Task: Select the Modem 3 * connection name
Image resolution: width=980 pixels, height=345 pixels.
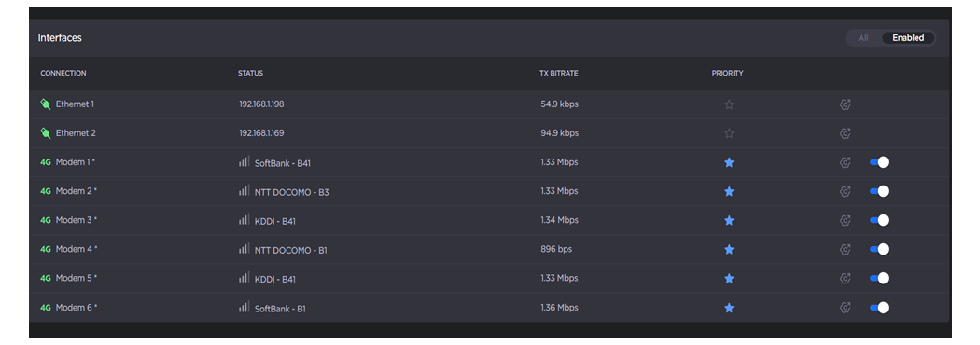Action: pos(77,220)
